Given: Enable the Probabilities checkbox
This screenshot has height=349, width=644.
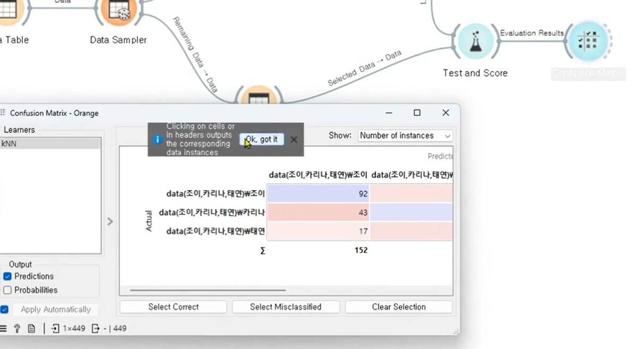Looking at the screenshot, I should click(x=7, y=290).
